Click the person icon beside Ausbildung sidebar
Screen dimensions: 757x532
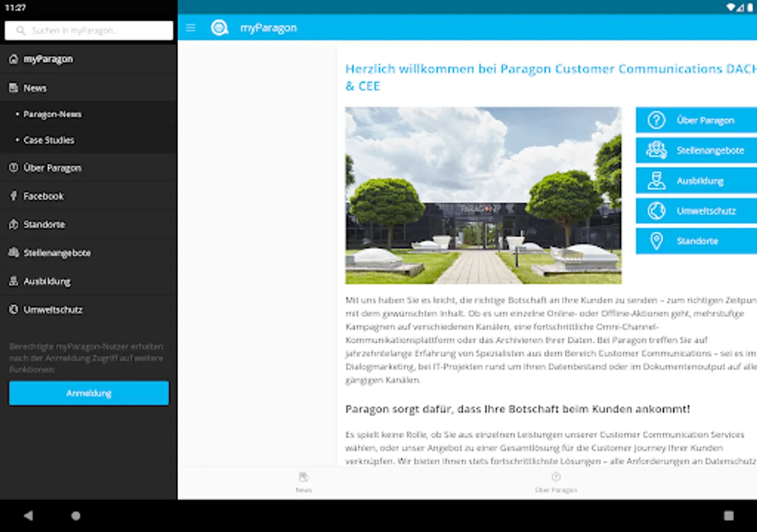[x=14, y=281]
